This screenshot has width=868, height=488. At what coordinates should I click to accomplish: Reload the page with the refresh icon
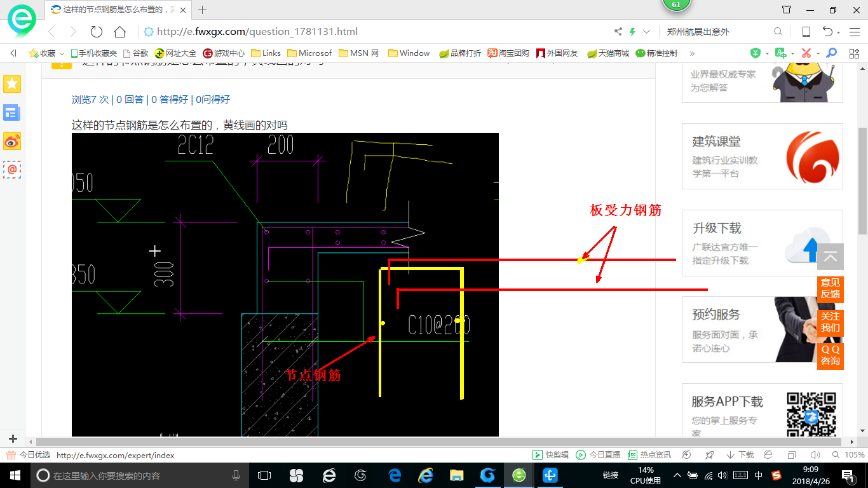[97, 32]
